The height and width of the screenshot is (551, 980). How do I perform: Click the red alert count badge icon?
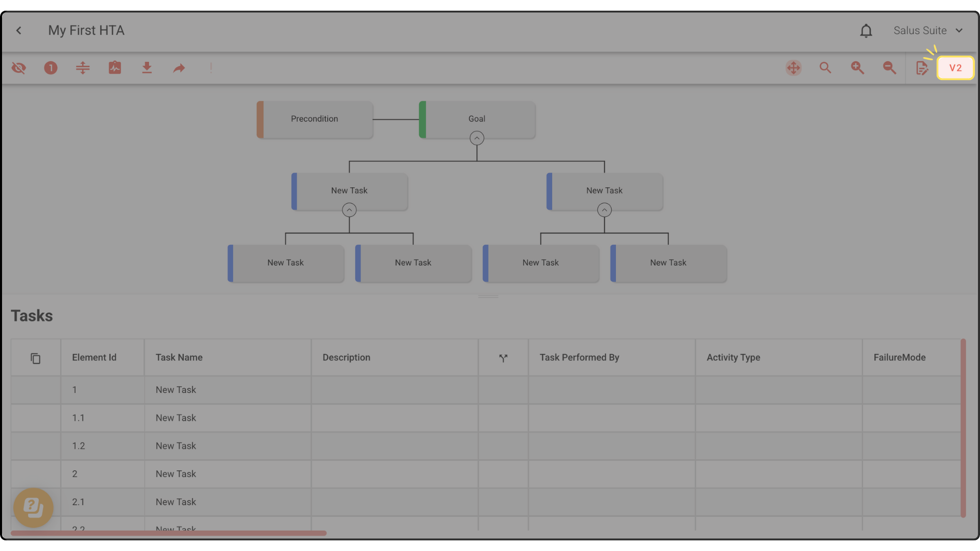[x=51, y=68]
